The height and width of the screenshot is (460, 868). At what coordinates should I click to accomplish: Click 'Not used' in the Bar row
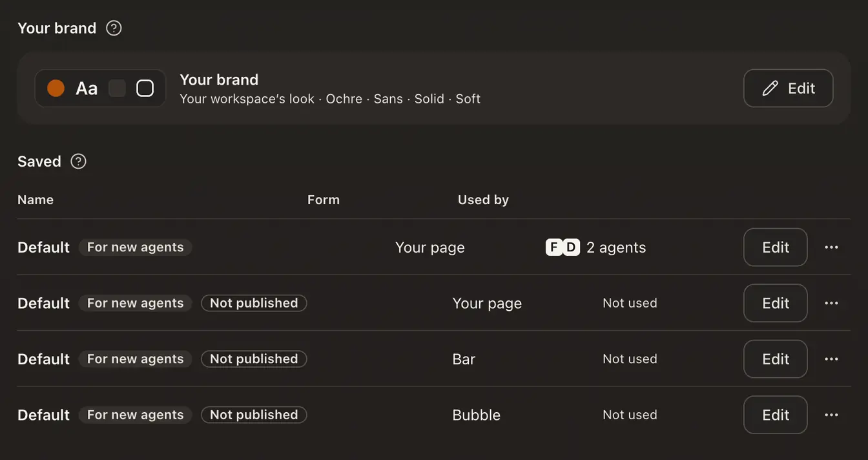tap(630, 359)
